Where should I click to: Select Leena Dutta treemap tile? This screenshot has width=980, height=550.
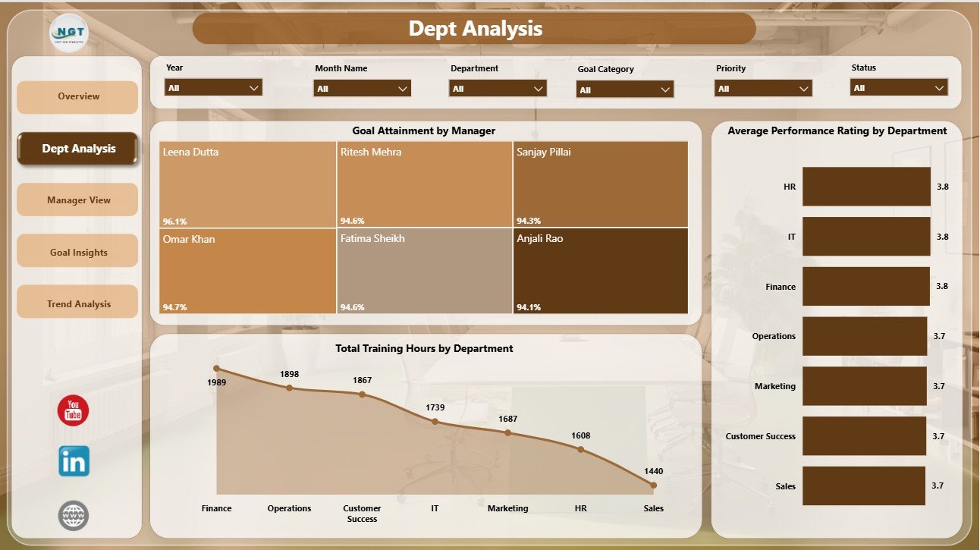pos(247,184)
